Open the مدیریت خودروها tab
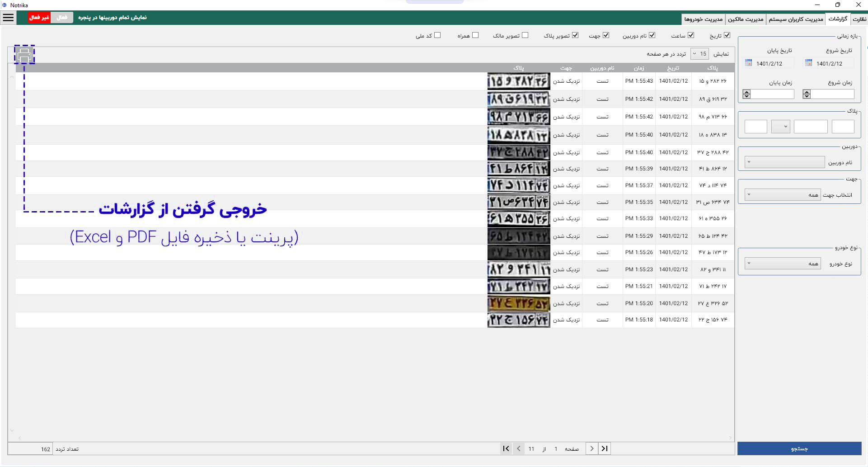 click(x=703, y=19)
